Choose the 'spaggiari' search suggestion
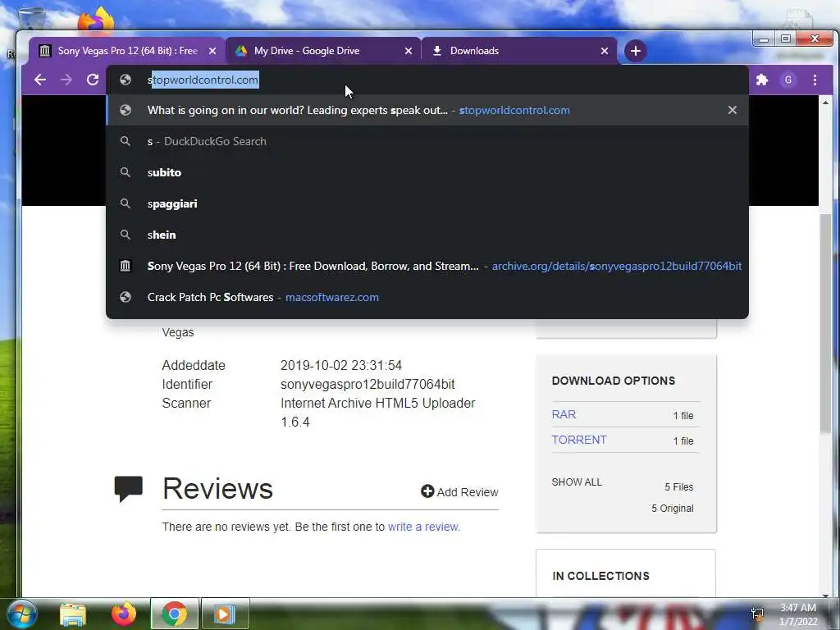Screen dimensions: 840x630 click(x=427, y=203)
